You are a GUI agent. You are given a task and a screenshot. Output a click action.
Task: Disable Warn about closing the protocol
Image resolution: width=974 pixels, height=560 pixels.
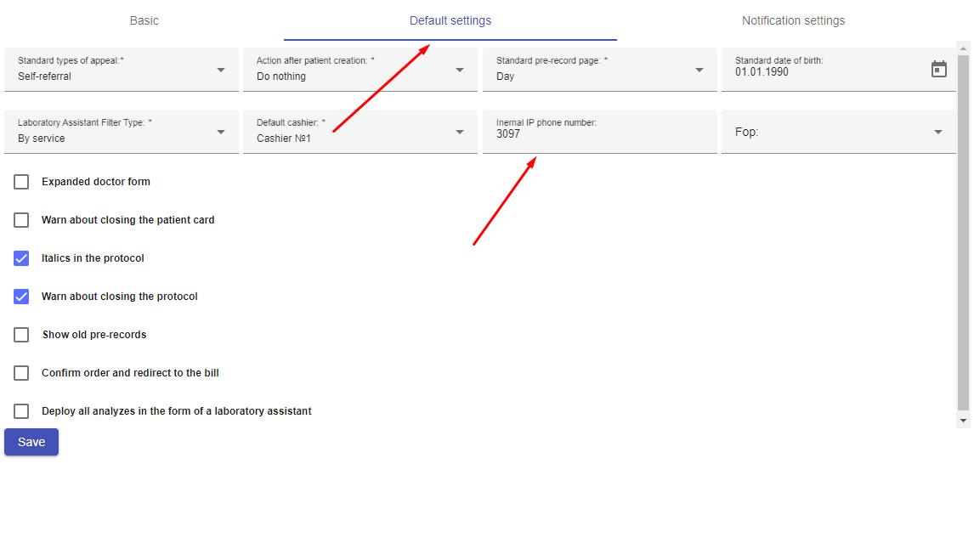[21, 297]
